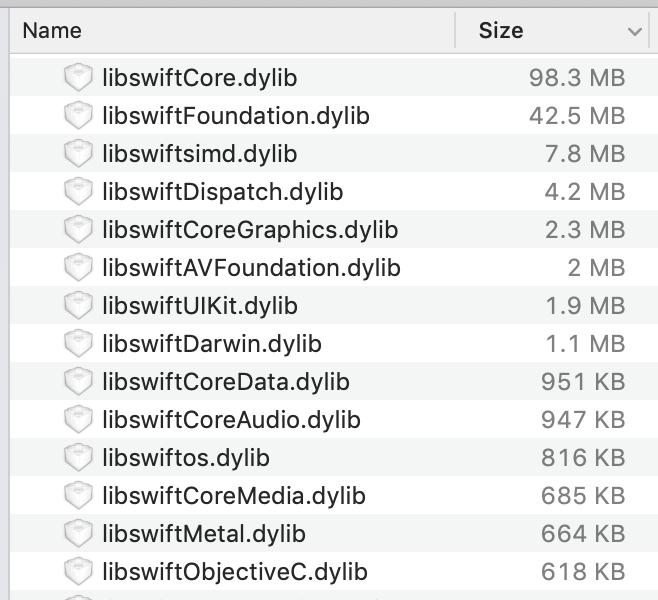The height and width of the screenshot is (600, 658).
Task: Click the libswiftCoreData.dylib file icon
Action: pyautogui.click(x=78, y=381)
